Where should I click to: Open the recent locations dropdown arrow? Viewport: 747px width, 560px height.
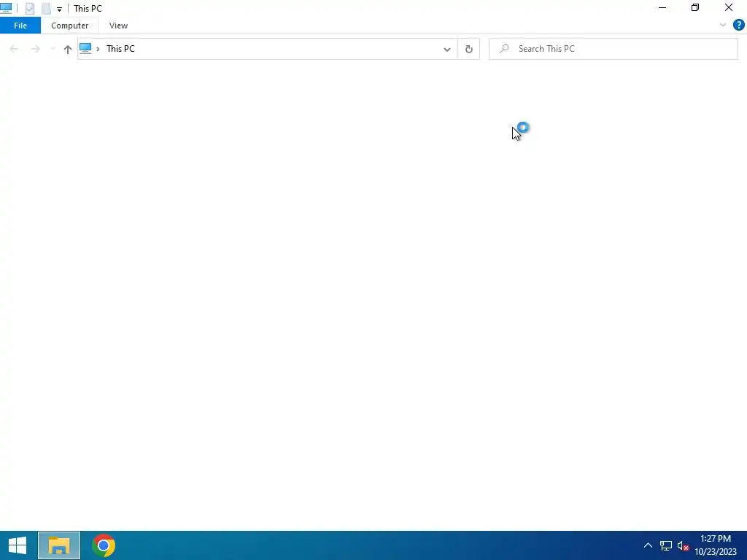53,49
